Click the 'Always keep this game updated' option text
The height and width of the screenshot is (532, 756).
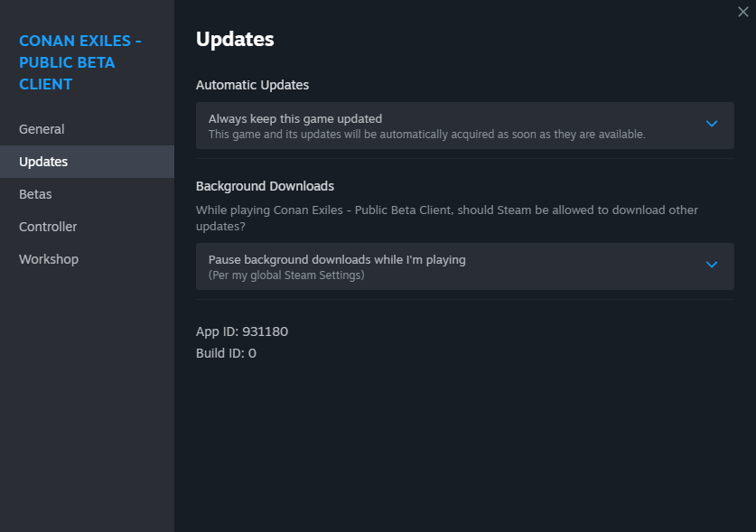[294, 118]
